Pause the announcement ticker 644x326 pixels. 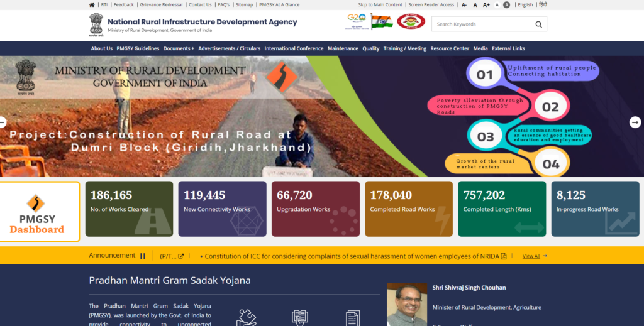point(143,256)
